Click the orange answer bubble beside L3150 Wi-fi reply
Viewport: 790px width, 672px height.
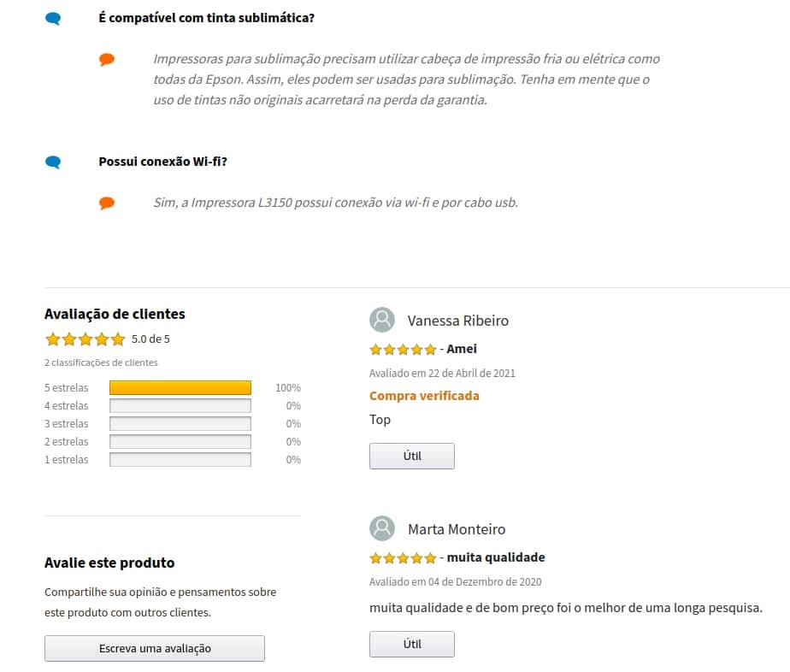tap(107, 203)
